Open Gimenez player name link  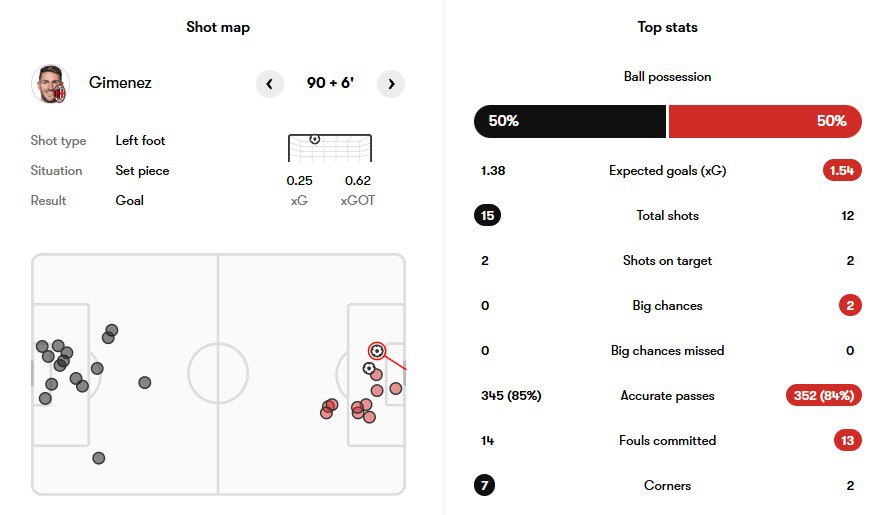(x=120, y=83)
